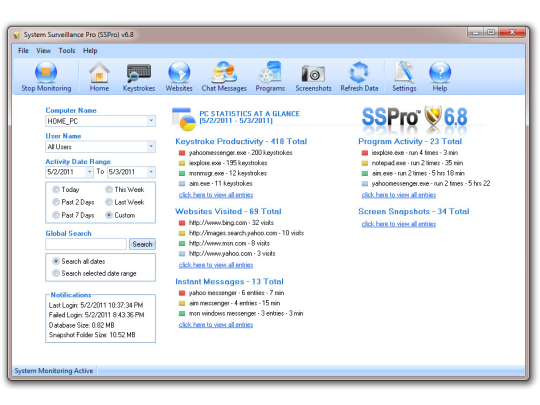Select the This Week radio button
540x405 pixels.
tap(109, 189)
